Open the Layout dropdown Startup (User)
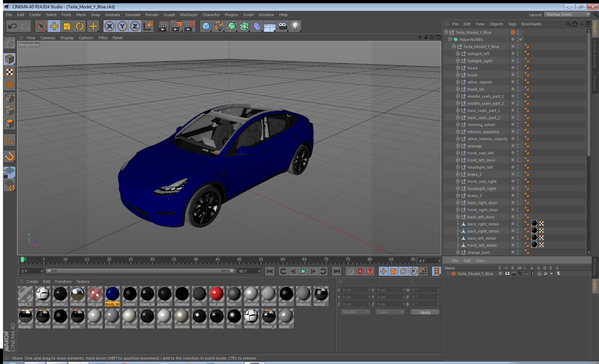Screen dimensions: 599x364 tap(568, 14)
